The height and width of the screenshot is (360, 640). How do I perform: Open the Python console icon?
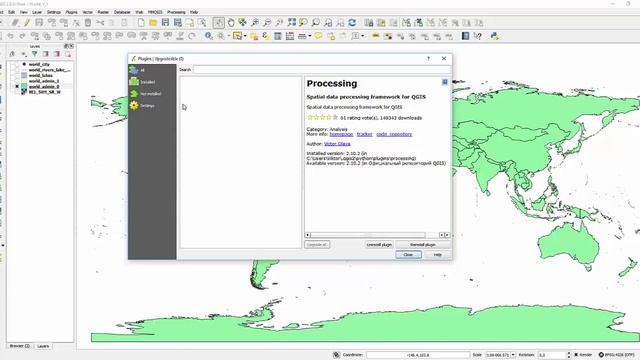495,36
